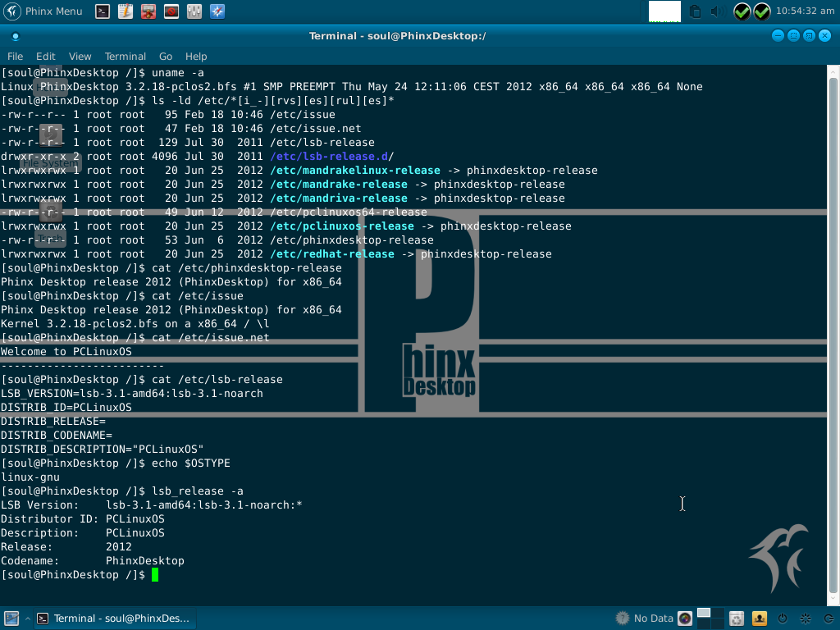This screenshot has width=840, height=630.
Task: Click the green cursor at the prompt
Action: point(155,575)
